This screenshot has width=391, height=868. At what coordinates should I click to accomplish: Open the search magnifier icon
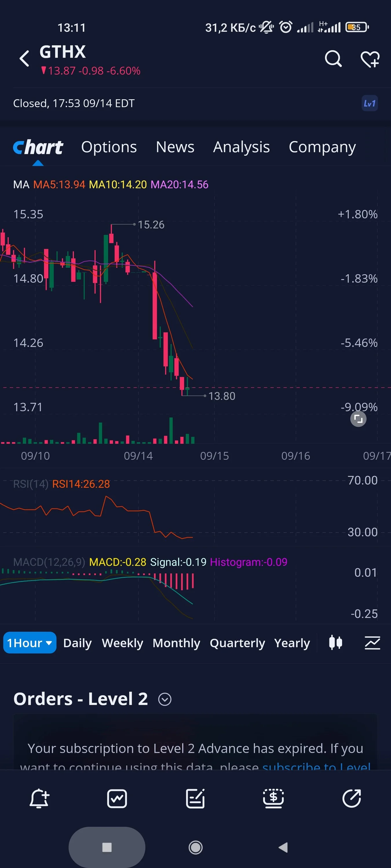[333, 59]
